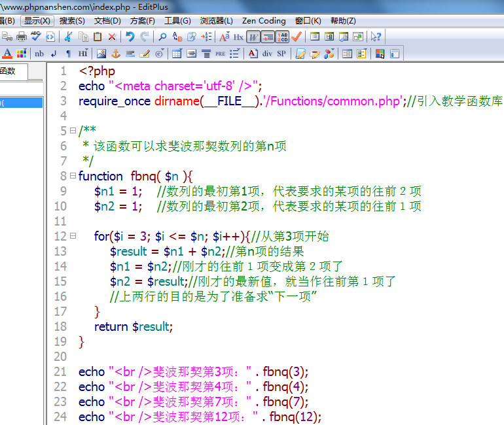Open the 搜索(S) menu
The image size is (504, 425).
72,21
